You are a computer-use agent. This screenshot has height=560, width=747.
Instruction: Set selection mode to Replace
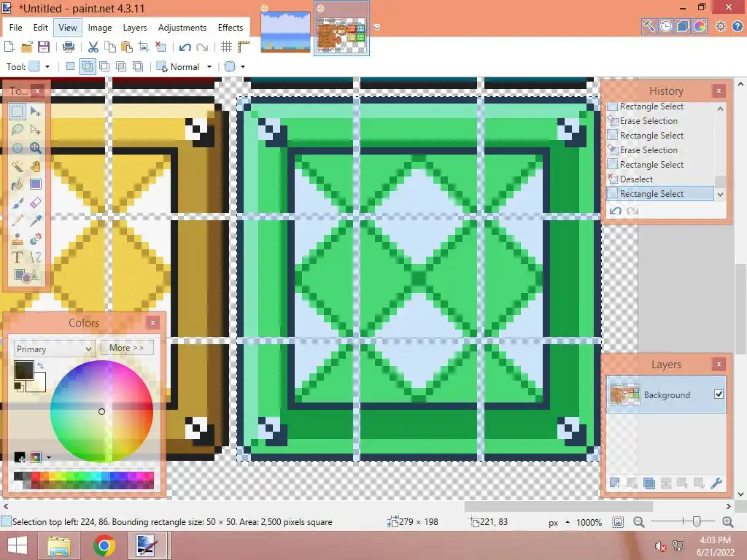coord(70,66)
